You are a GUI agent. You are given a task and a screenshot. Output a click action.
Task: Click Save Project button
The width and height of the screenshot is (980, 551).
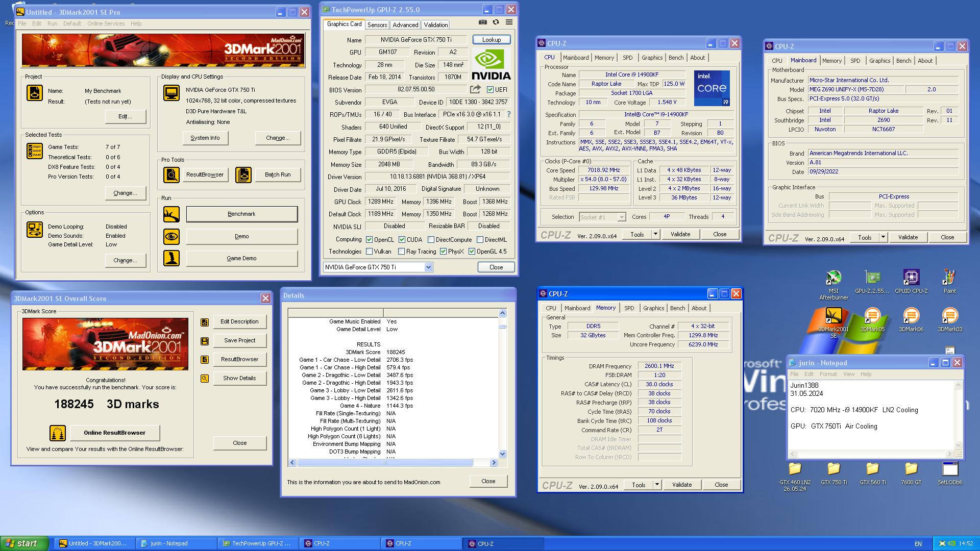coord(240,340)
